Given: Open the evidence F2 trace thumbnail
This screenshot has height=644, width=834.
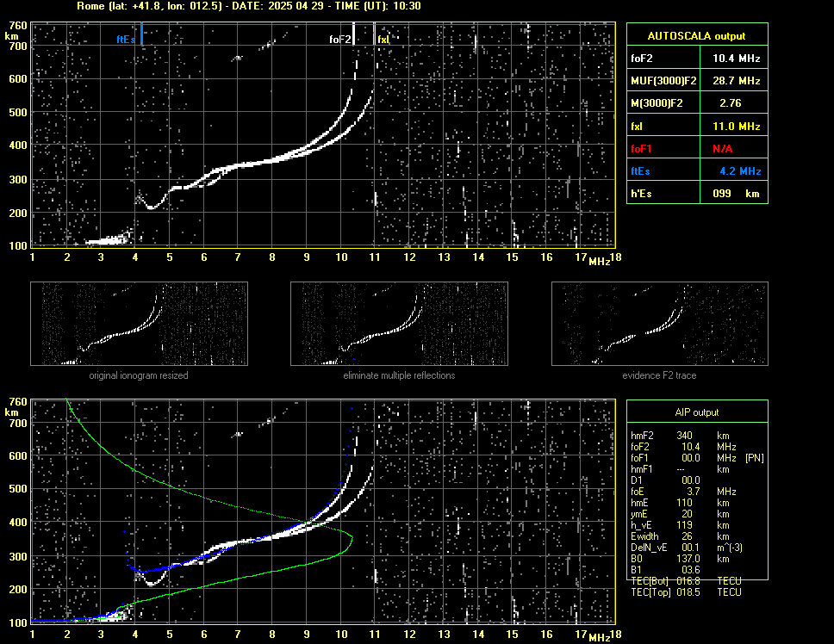Looking at the screenshot, I should [660, 324].
